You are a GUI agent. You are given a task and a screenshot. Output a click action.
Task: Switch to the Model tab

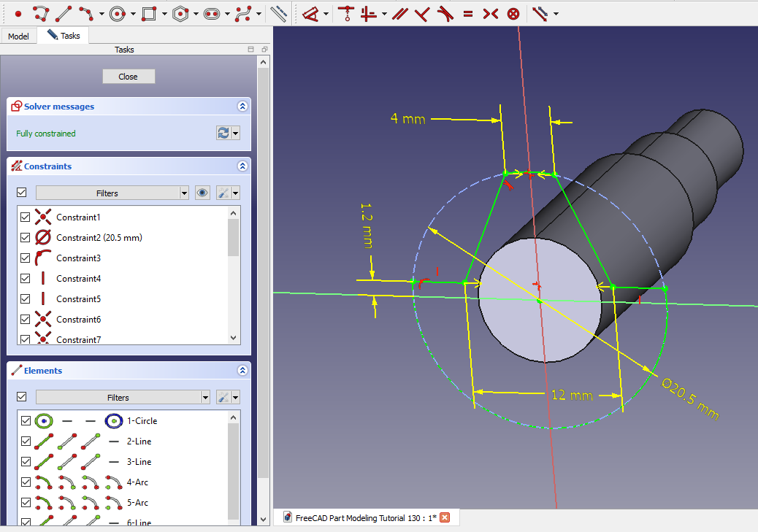coord(18,36)
